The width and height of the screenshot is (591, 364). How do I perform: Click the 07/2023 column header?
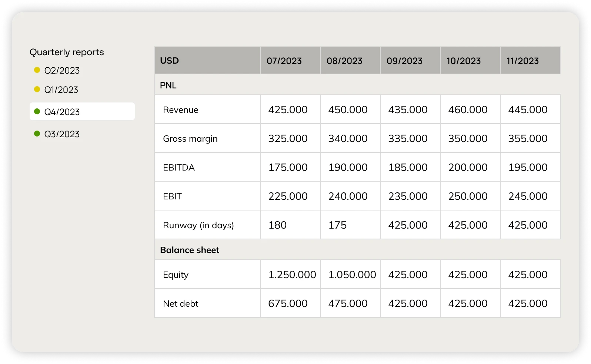[284, 61]
